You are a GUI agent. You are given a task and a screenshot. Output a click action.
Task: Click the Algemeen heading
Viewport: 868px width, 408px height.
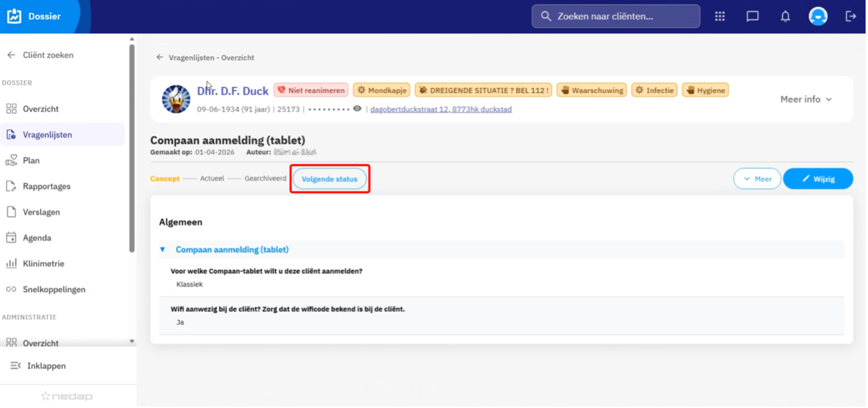(x=180, y=222)
